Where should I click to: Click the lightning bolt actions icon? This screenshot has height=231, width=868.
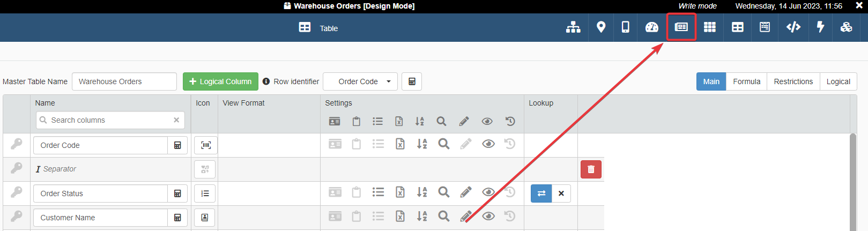820,27
